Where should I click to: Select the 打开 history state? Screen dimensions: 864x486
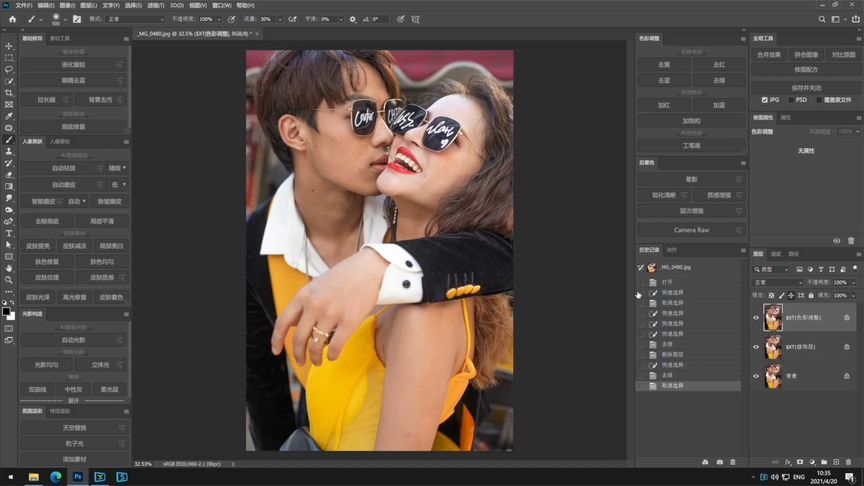(667, 282)
